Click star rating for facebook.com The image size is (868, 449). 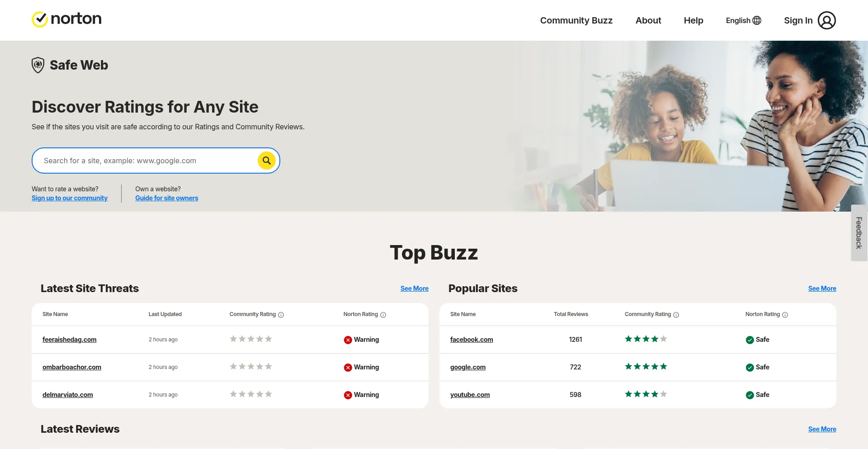[646, 339]
